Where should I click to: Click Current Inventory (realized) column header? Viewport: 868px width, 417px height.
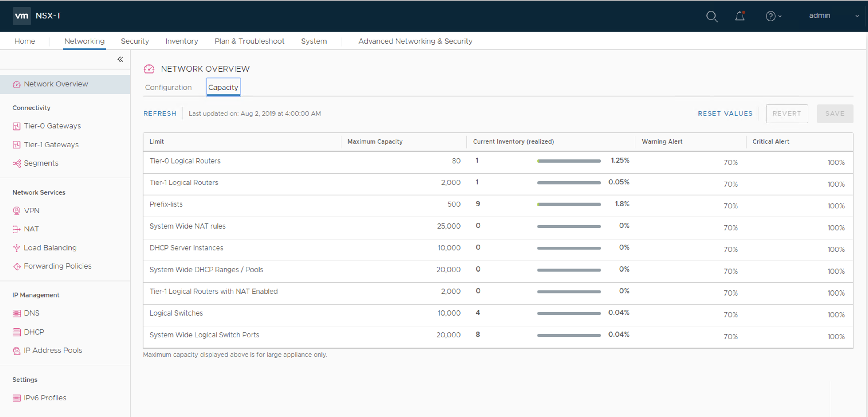(x=513, y=142)
